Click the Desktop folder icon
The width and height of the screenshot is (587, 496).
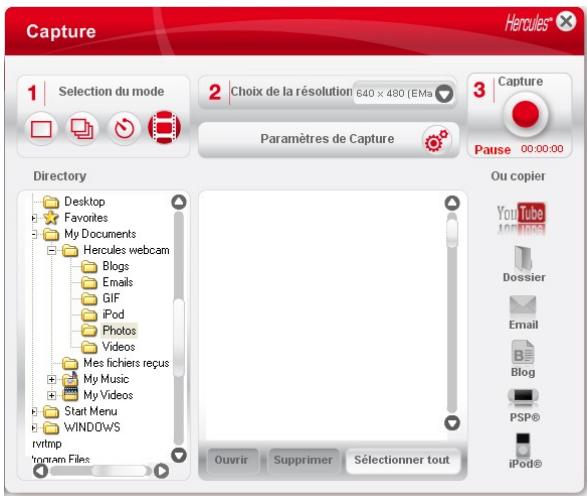click(51, 202)
